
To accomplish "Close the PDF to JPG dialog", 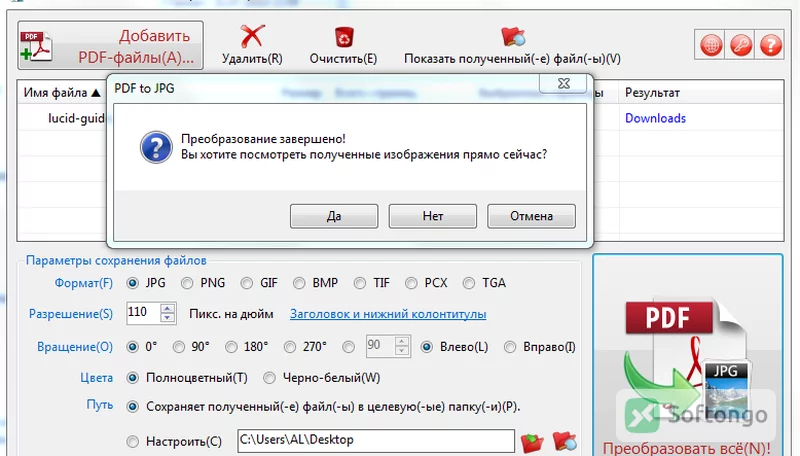I will (x=563, y=84).
